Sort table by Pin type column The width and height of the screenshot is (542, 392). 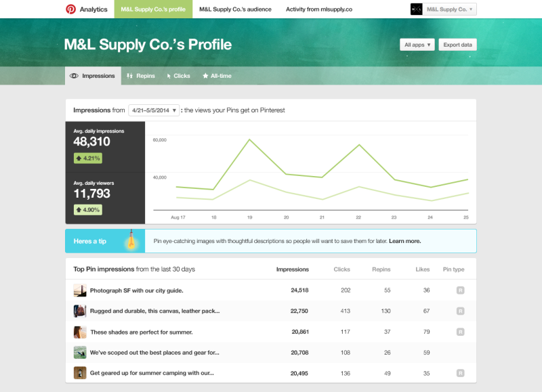tap(453, 269)
